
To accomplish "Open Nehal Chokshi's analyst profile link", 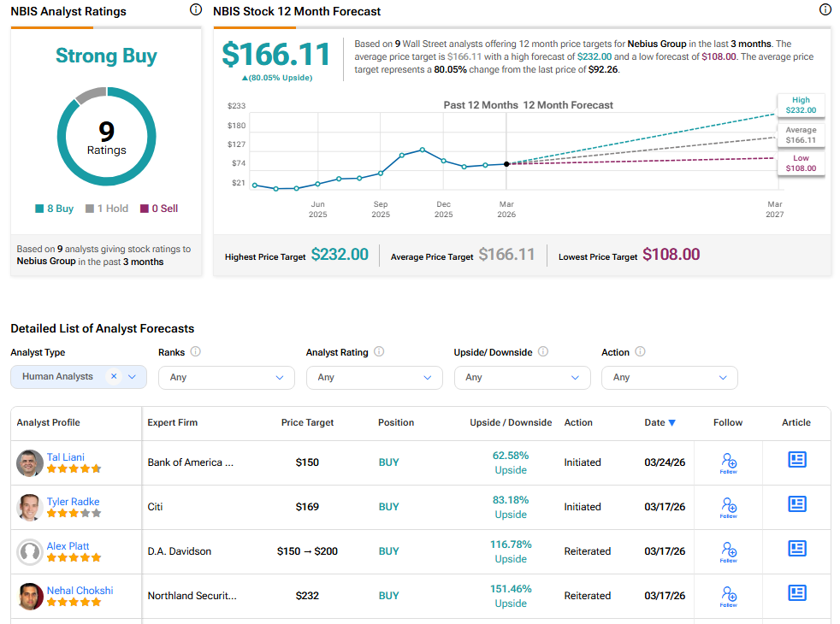I will (x=80, y=591).
